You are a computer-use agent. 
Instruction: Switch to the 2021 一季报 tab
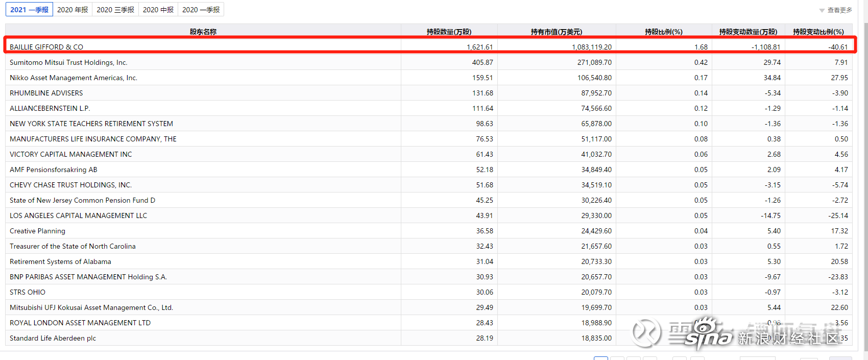pos(29,10)
